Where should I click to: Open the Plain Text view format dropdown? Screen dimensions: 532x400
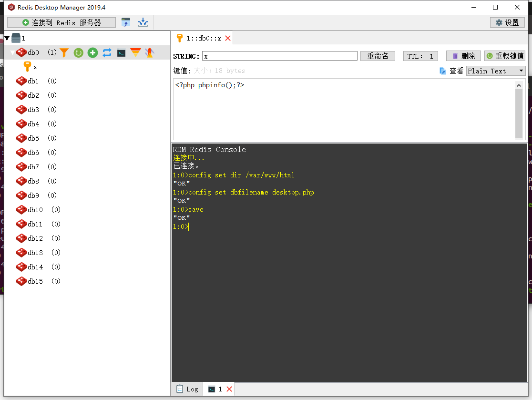point(496,71)
